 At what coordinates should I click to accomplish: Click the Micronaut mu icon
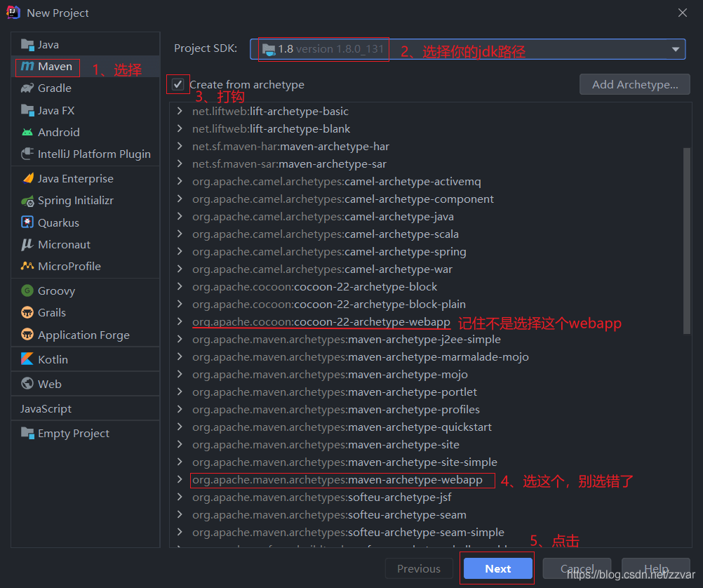click(x=27, y=244)
